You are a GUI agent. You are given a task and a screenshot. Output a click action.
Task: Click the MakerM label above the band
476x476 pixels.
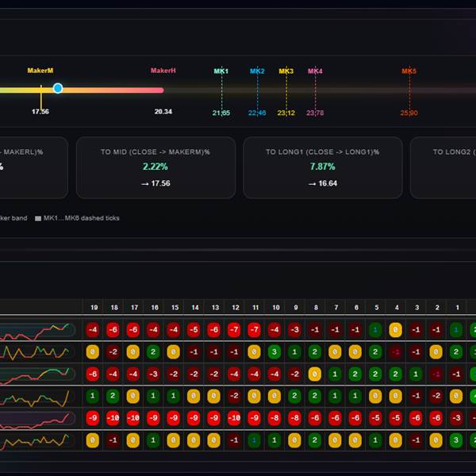pyautogui.click(x=40, y=71)
